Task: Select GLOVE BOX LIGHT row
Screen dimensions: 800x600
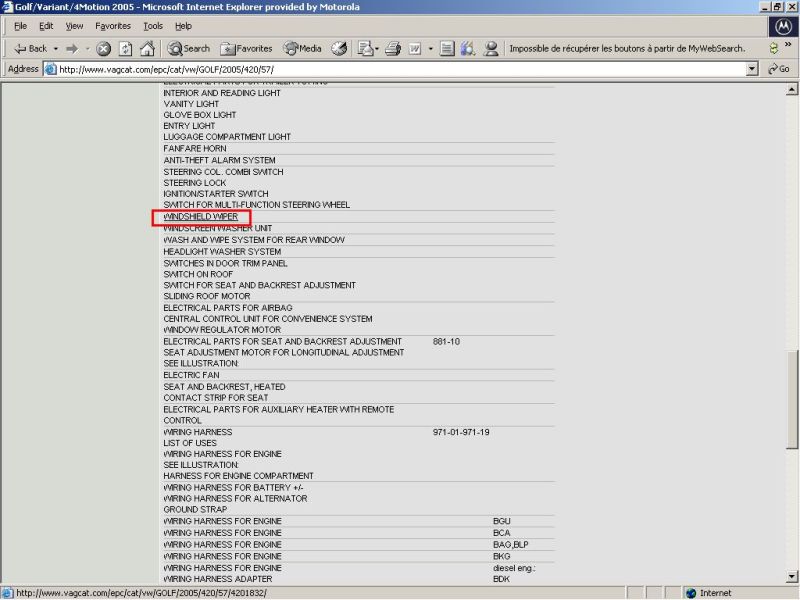Action: coord(199,115)
